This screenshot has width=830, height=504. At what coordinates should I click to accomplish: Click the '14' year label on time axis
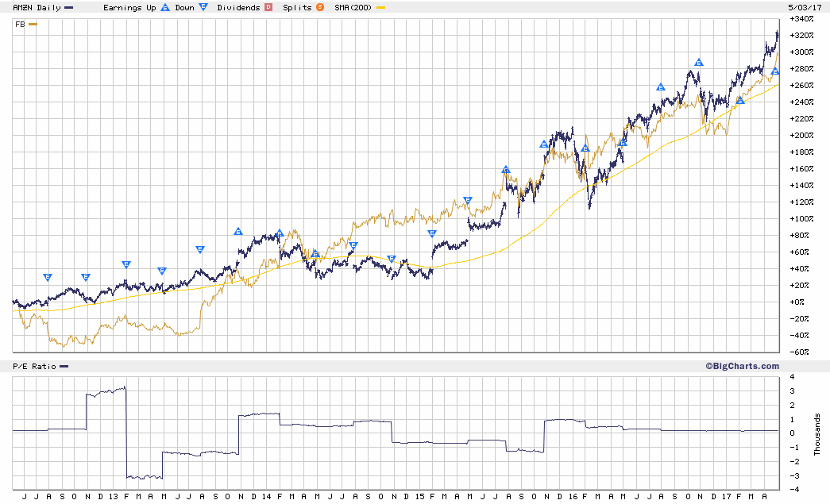(x=267, y=497)
